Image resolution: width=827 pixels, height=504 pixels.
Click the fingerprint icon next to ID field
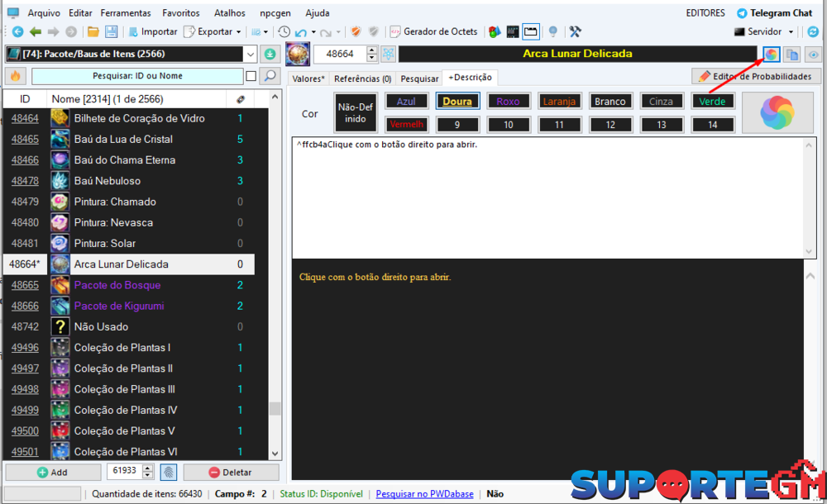tap(169, 472)
